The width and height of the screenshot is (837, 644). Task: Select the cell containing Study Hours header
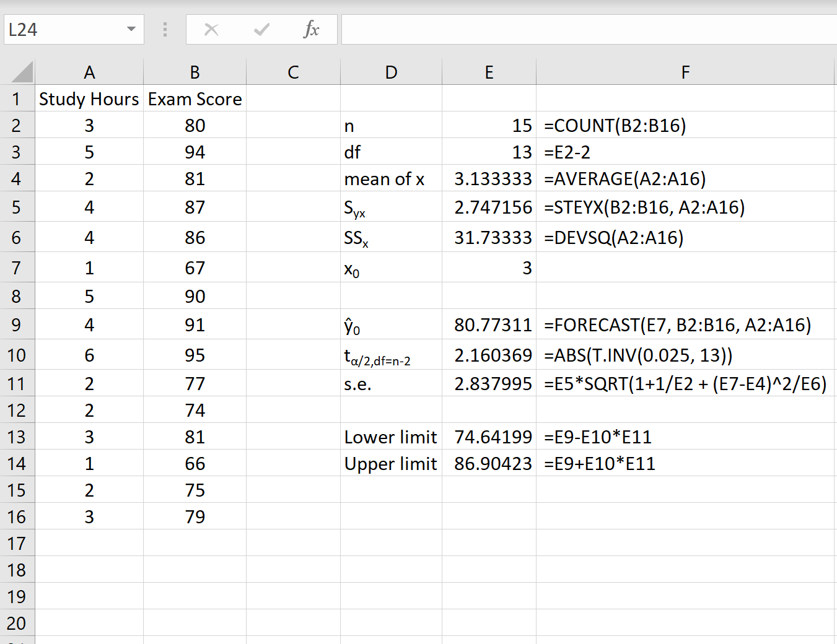pos(89,98)
